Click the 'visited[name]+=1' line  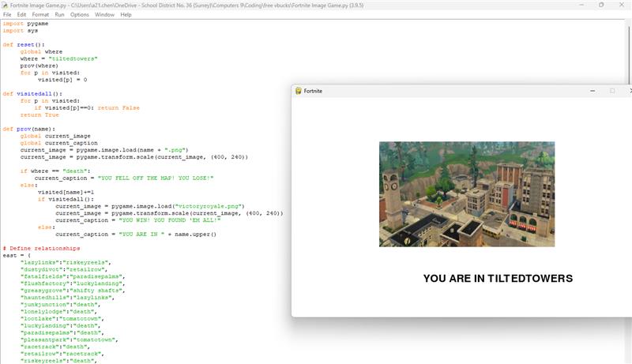[x=66, y=192]
